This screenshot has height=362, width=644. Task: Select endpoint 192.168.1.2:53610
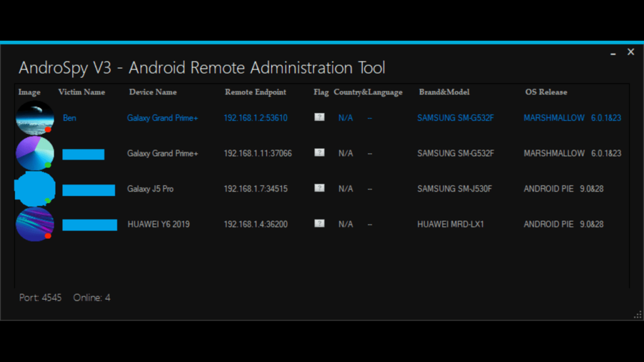(255, 118)
